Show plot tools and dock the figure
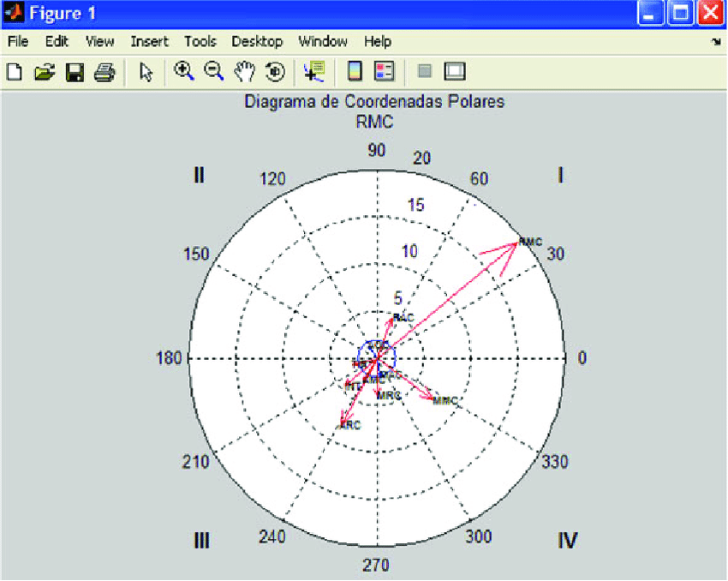This screenshot has height=581, width=728. 454,72
